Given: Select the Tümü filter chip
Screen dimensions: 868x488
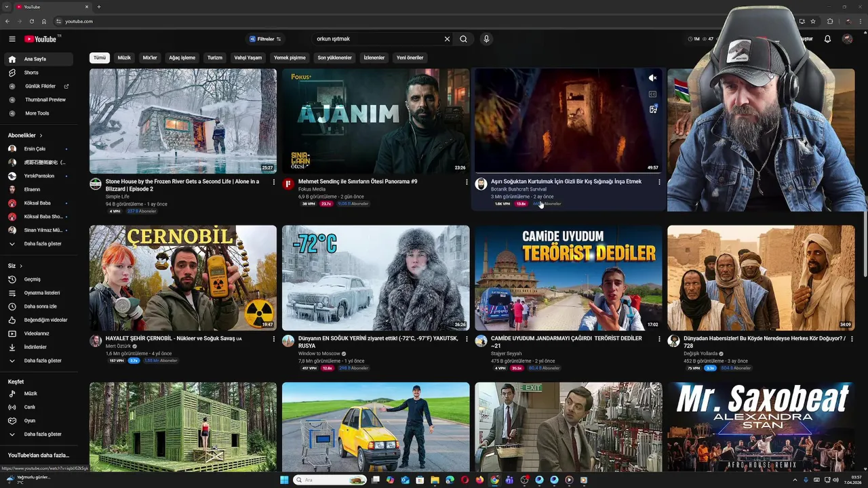Looking at the screenshot, I should (100, 58).
